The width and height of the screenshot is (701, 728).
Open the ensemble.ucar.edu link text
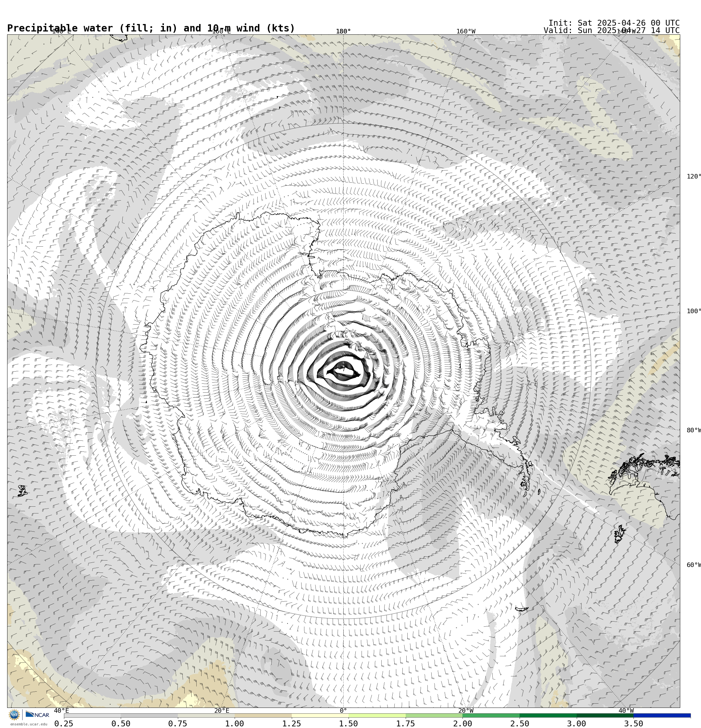(x=29, y=724)
